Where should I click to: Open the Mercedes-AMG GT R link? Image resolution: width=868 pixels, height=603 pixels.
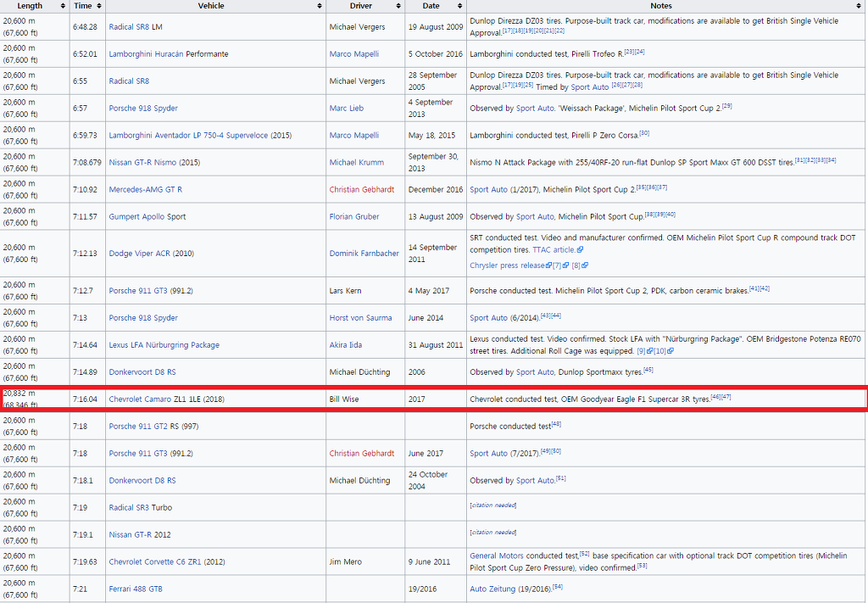pos(146,189)
